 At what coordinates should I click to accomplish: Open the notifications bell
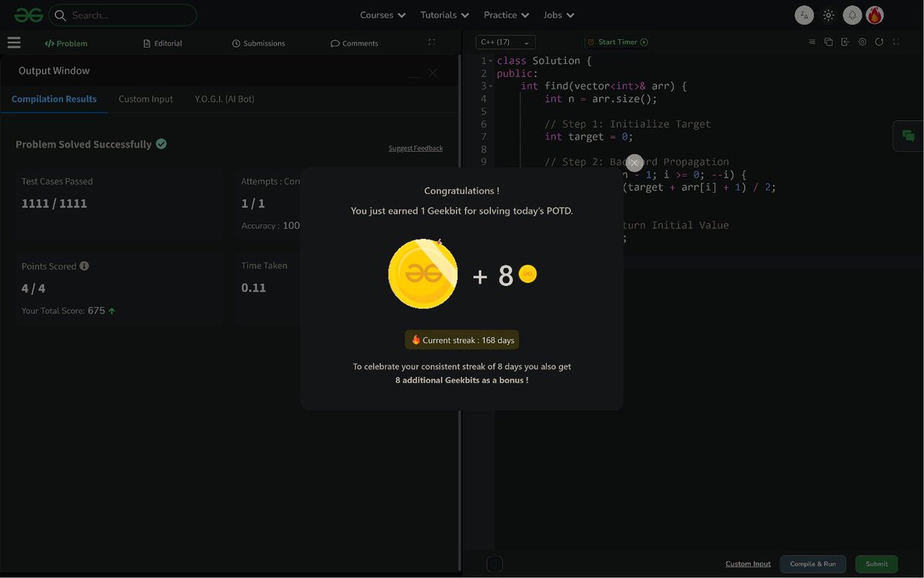click(852, 15)
